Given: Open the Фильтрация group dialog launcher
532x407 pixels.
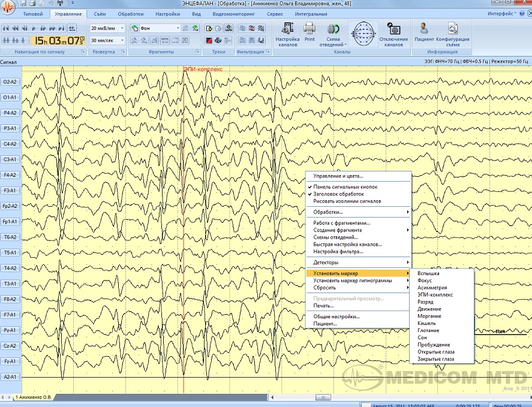Looking at the screenshot, I should [268, 52].
